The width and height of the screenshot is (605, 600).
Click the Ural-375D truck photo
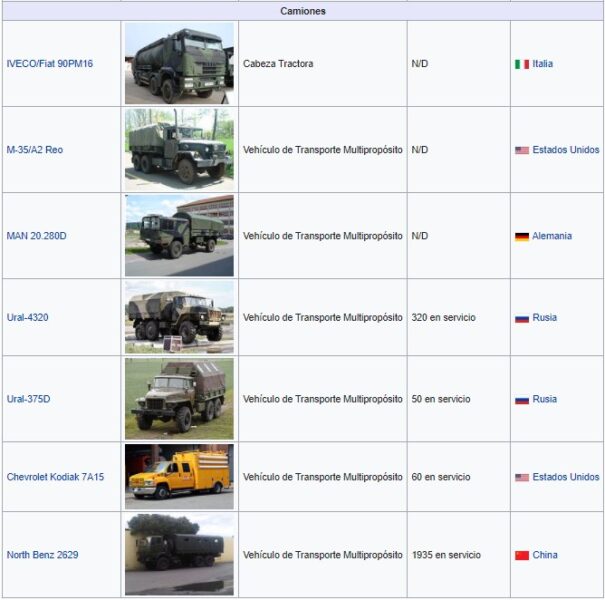pos(179,399)
